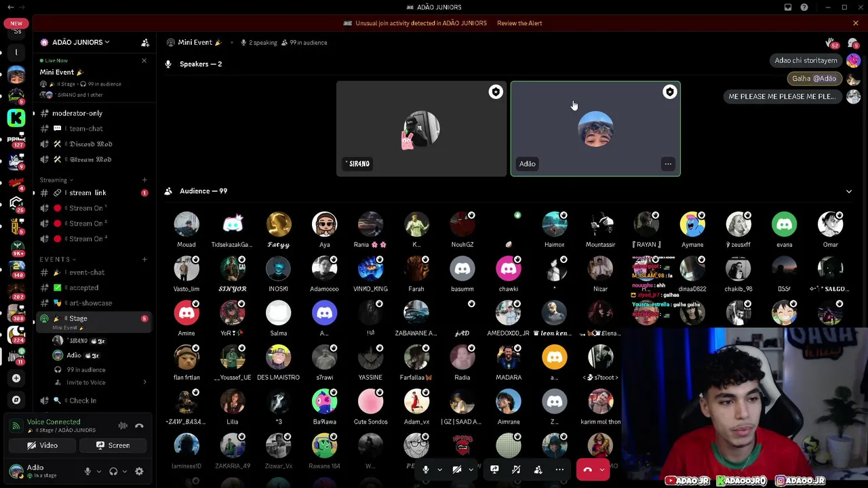The width and height of the screenshot is (868, 488).
Task: Open the three-dot more options in control bar
Action: 559,469
